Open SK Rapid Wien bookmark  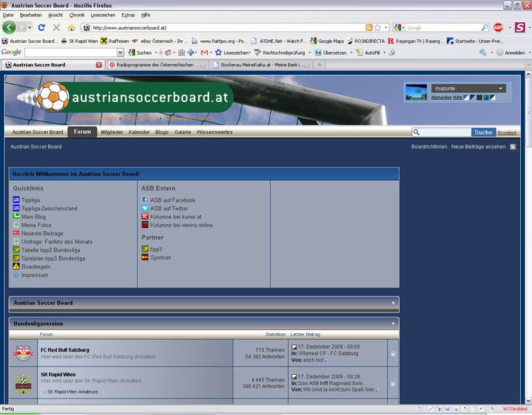(80, 41)
